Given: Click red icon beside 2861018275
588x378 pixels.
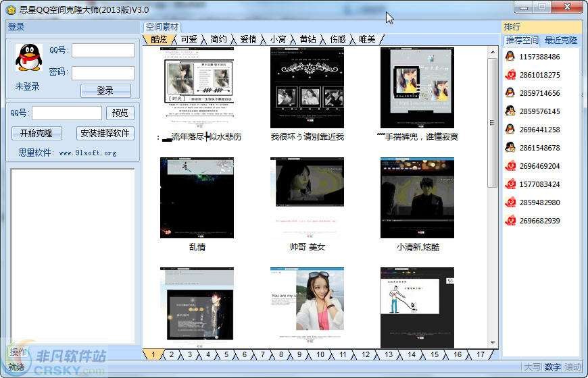Looking at the screenshot, I should point(510,74).
